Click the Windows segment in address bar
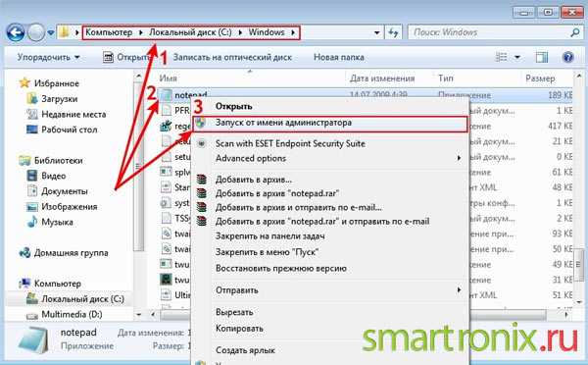 (x=267, y=32)
